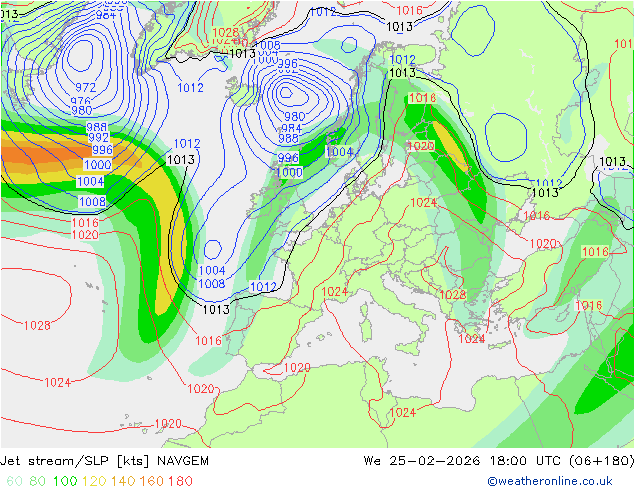Click the '1004' label west of France

pos(212,270)
